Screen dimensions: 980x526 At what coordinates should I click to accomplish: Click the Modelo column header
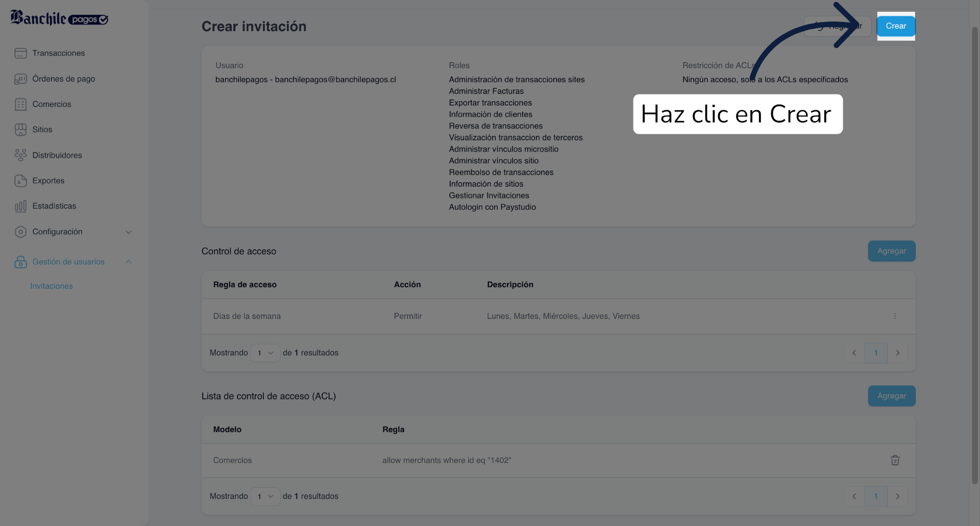pos(227,430)
